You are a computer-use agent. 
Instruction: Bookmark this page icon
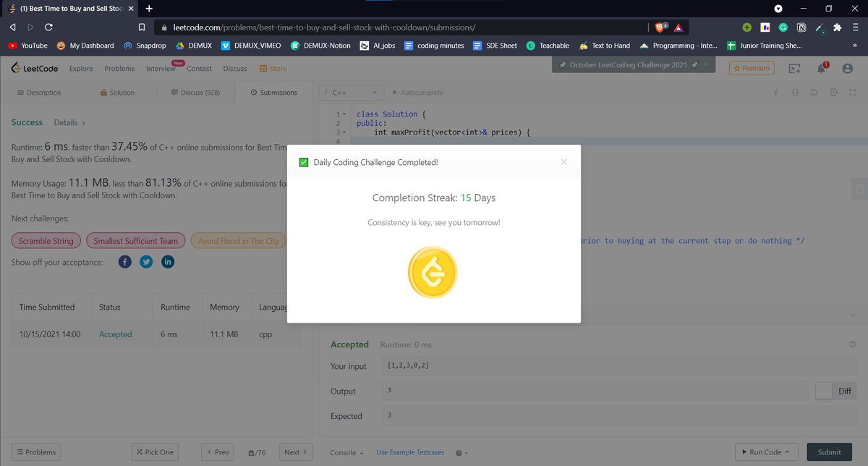point(142,27)
